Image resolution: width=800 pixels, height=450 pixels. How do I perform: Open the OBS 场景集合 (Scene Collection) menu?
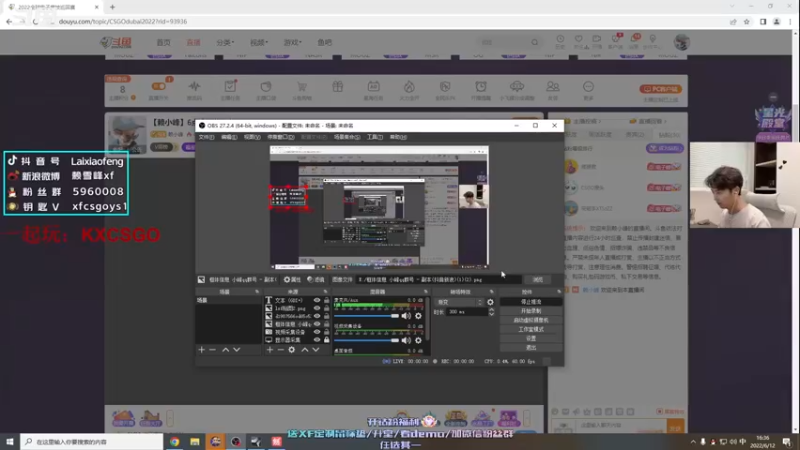pos(347,137)
